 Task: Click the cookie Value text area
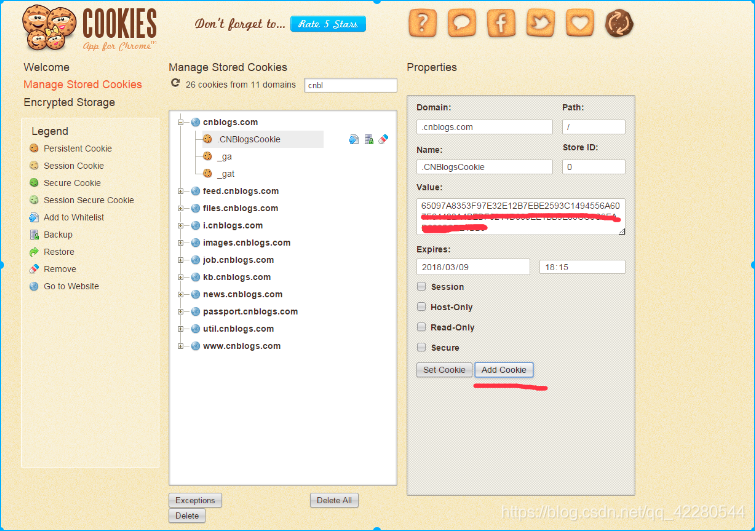tap(521, 217)
